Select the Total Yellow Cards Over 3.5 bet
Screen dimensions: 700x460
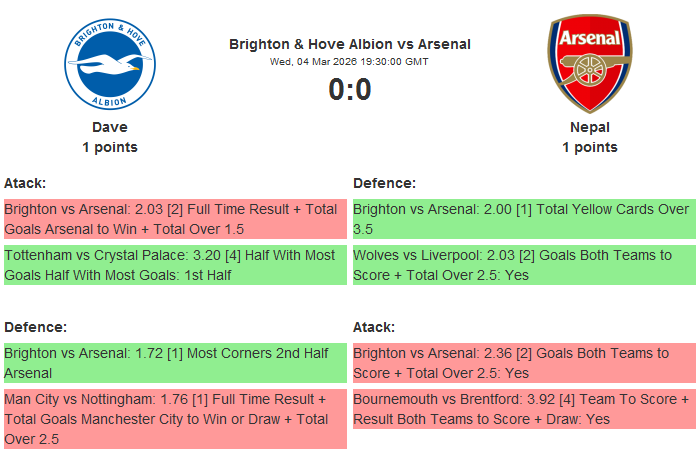(524, 219)
